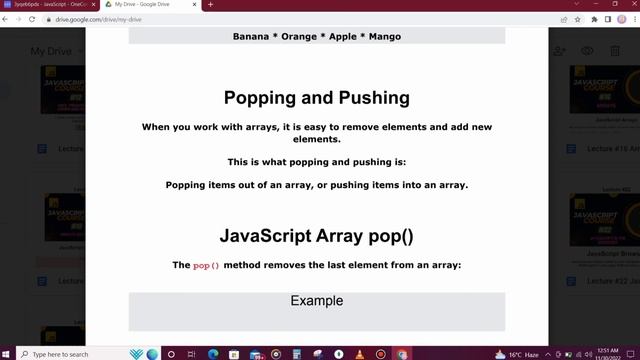The height and width of the screenshot is (360, 640).
Task: Open the volume control in system tray
Action: point(588,354)
